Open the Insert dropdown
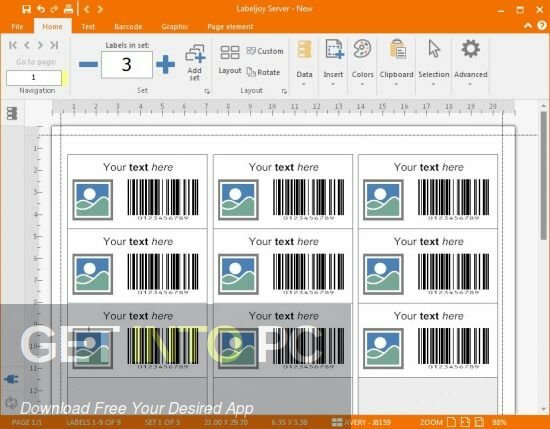Image resolution: width=550 pixels, height=429 pixels. point(333,63)
